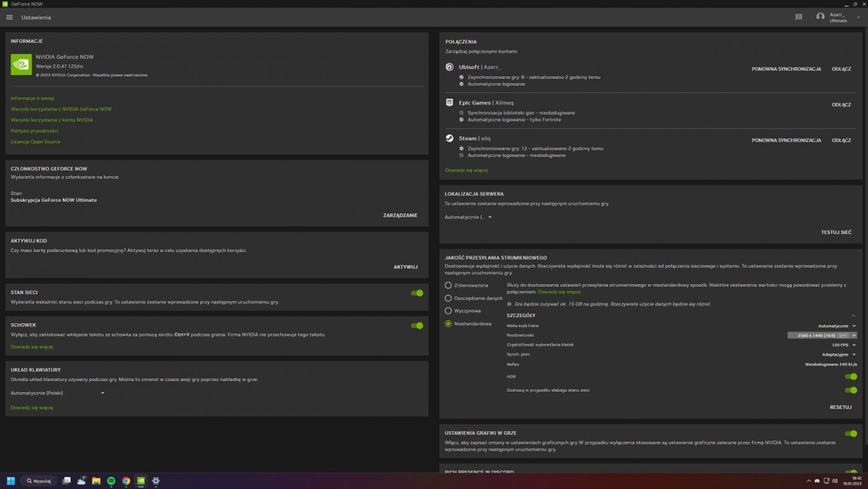
Task: Click PONOWNA SYNCHRONIZACJA for Steam
Action: tap(786, 140)
